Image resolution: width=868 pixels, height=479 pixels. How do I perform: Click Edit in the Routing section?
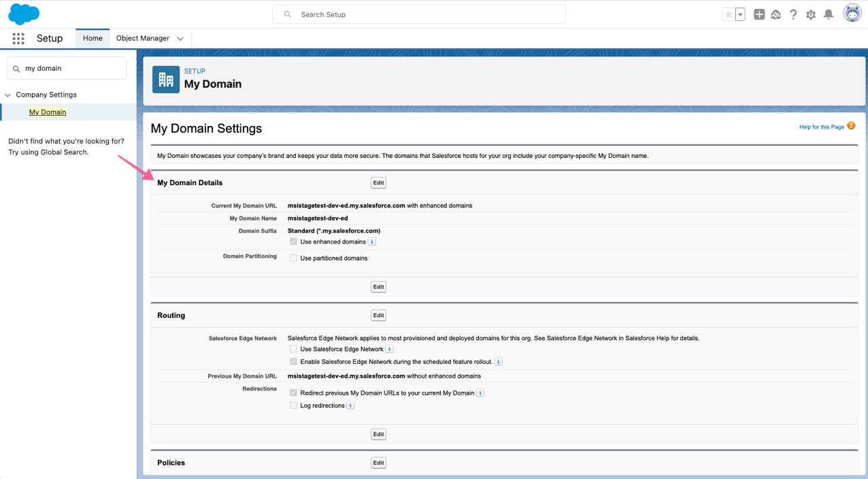378,315
